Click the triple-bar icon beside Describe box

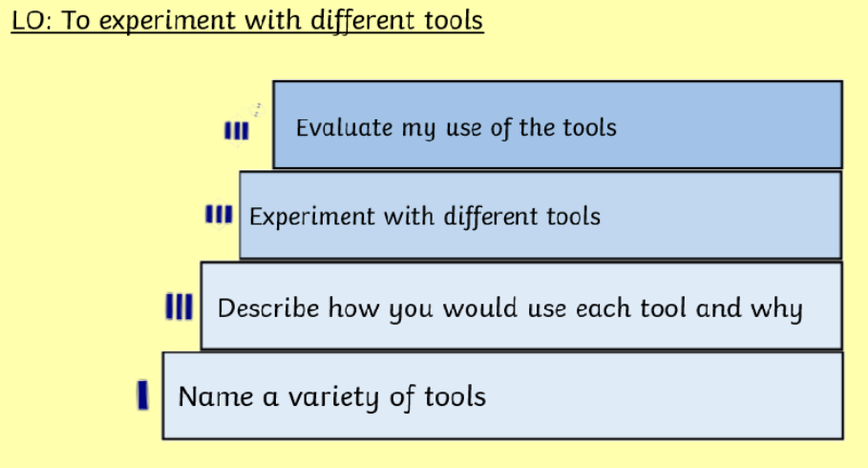(x=179, y=307)
